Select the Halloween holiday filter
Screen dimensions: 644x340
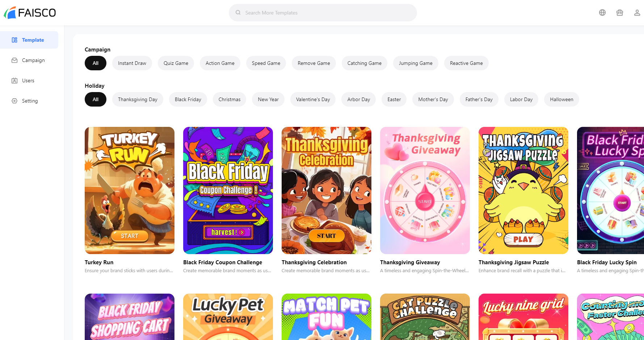point(561,99)
